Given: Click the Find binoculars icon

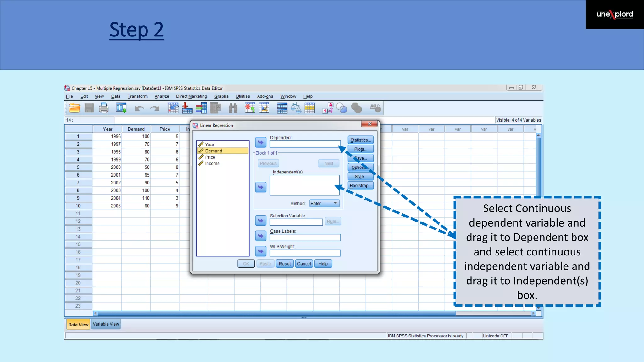Looking at the screenshot, I should [x=233, y=108].
